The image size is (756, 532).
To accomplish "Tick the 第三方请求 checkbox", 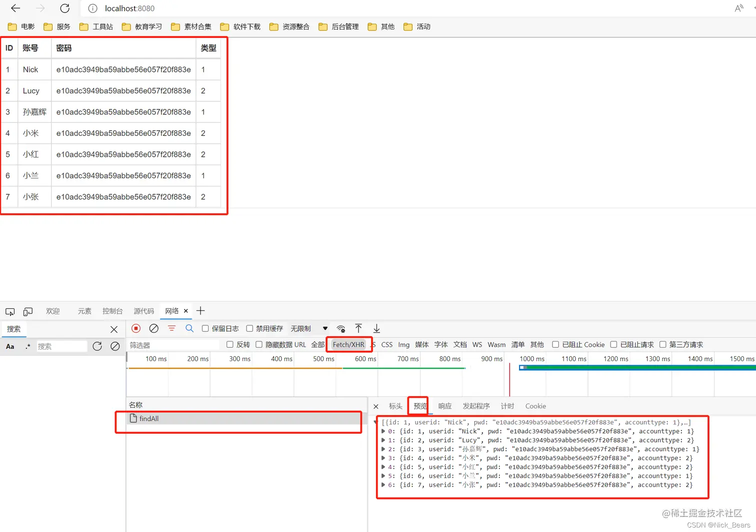I will [x=663, y=344].
